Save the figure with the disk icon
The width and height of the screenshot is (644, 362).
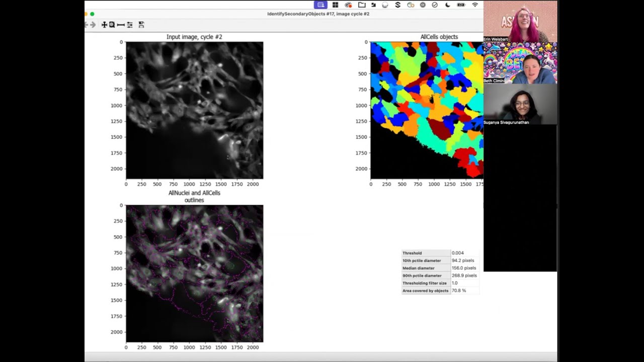coord(141,25)
